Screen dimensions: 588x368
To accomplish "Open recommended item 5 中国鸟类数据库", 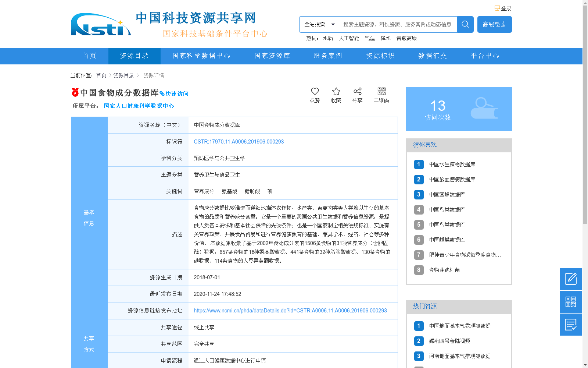I will [447, 225].
